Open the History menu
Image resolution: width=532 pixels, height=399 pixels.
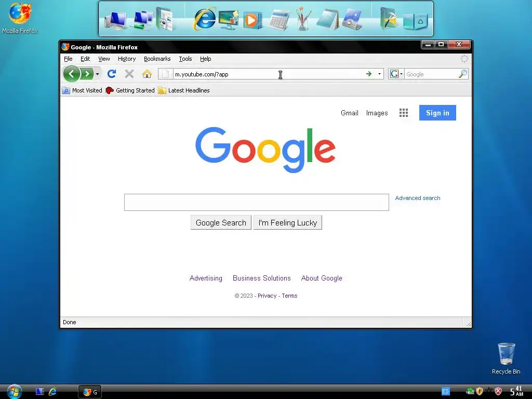tap(127, 59)
